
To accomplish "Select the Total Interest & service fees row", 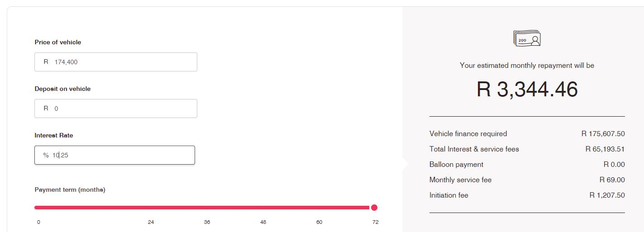I will tap(527, 149).
